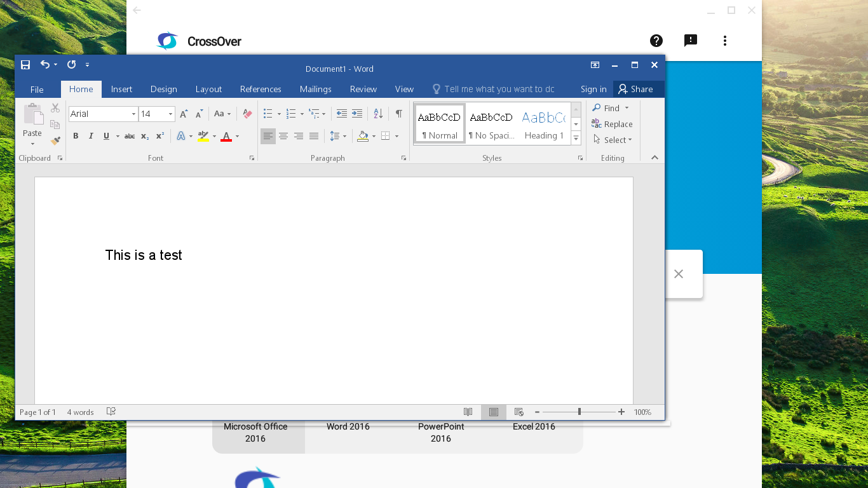Image resolution: width=868 pixels, height=488 pixels.
Task: Decrease paragraph indent
Action: (x=341, y=114)
